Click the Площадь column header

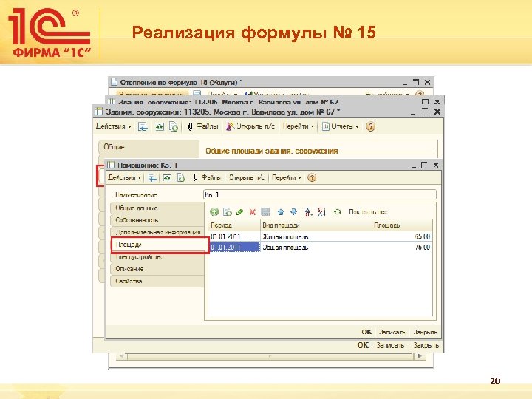[x=402, y=225]
